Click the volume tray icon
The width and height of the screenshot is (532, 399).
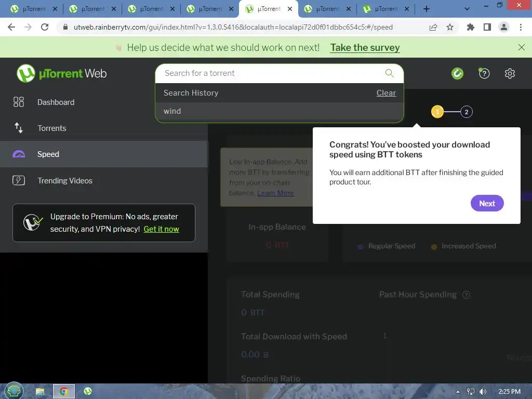coord(483,392)
